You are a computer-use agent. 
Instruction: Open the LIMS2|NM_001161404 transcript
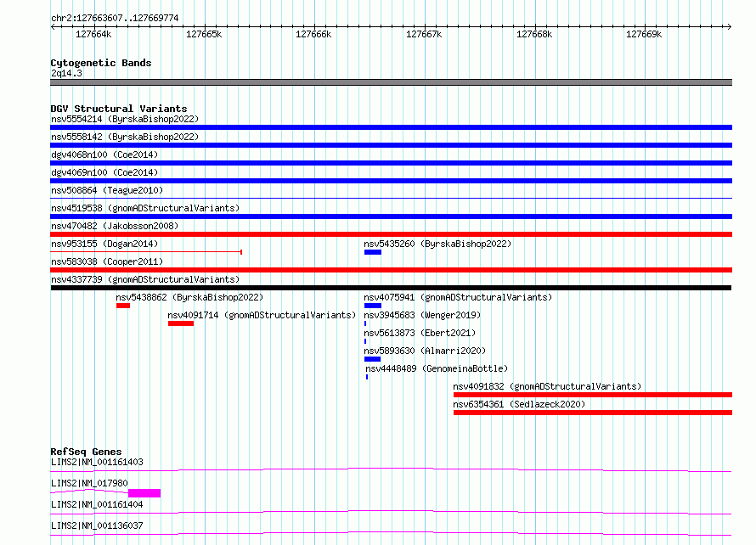[x=97, y=504]
